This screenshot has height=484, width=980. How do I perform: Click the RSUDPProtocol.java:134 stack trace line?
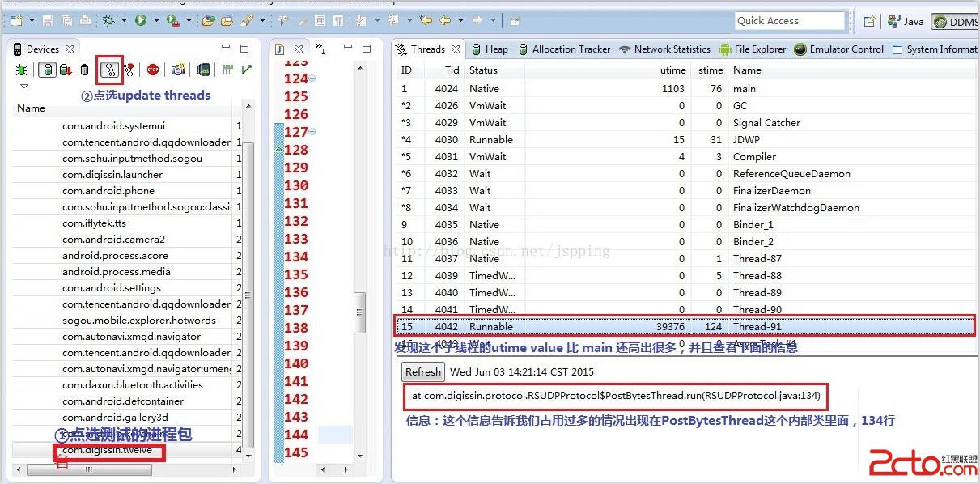616,395
